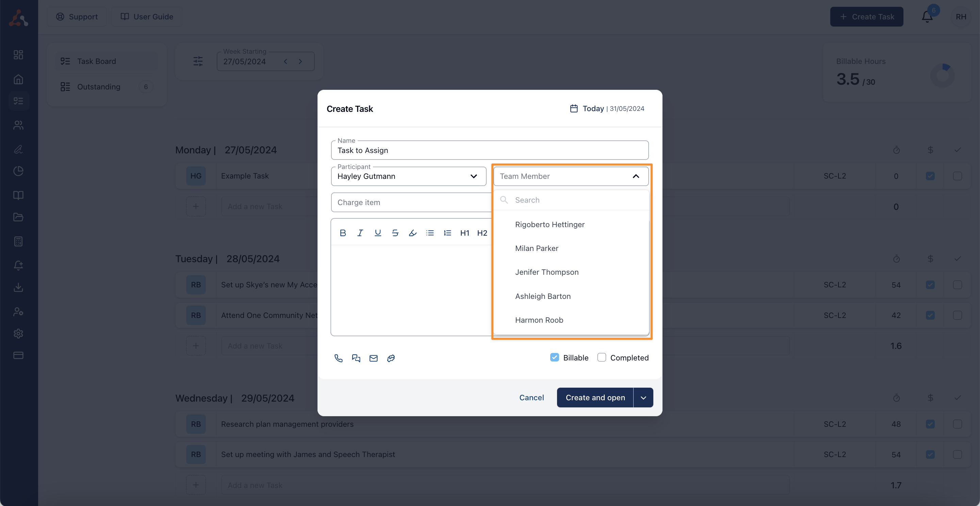This screenshot has width=980, height=506.
Task: Apply H1 heading style
Action: pyautogui.click(x=464, y=233)
